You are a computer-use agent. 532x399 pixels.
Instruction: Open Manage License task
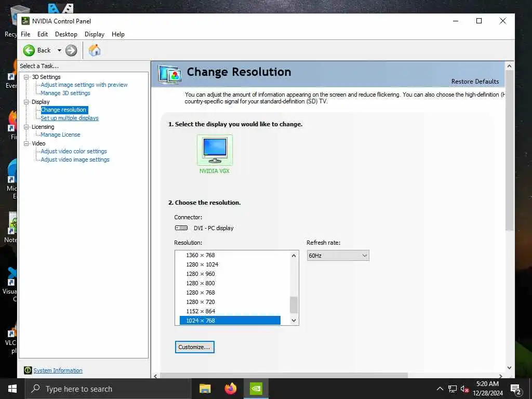coord(60,135)
